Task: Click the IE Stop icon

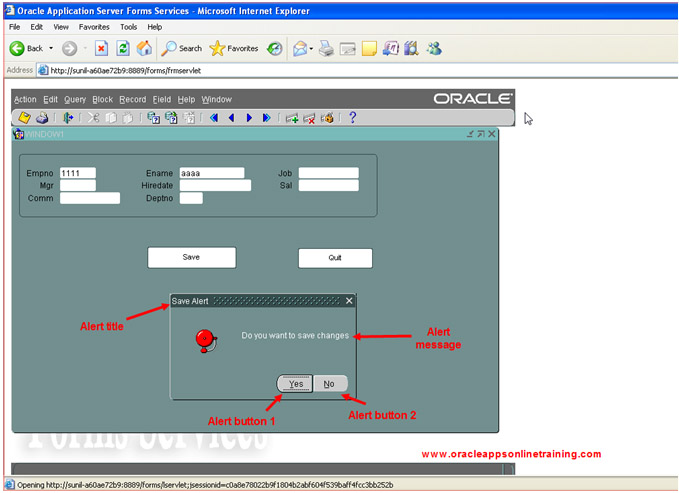Action: point(101,48)
